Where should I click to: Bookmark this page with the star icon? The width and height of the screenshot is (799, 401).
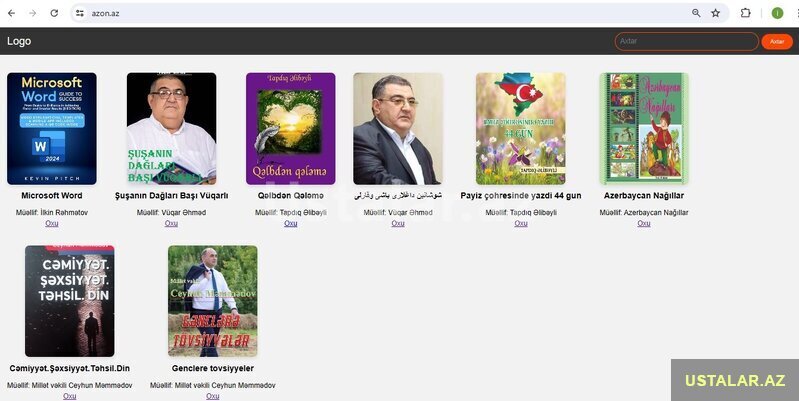pyautogui.click(x=715, y=13)
